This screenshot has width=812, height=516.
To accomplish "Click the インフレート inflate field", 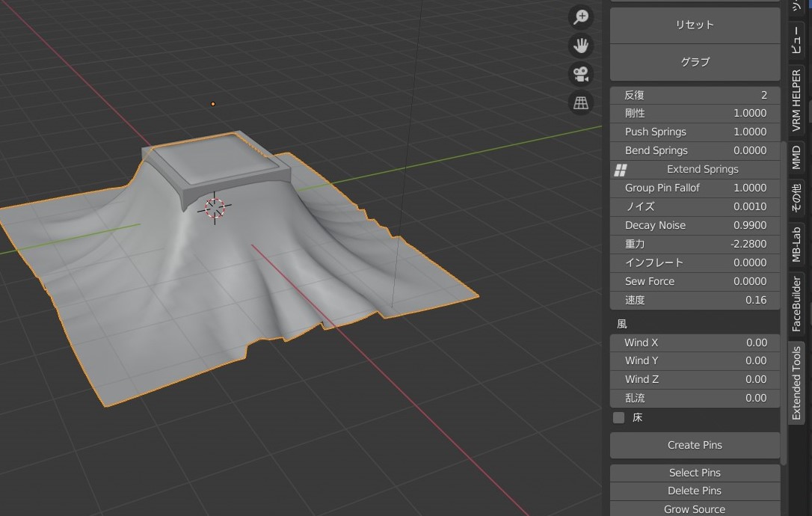I will point(695,262).
